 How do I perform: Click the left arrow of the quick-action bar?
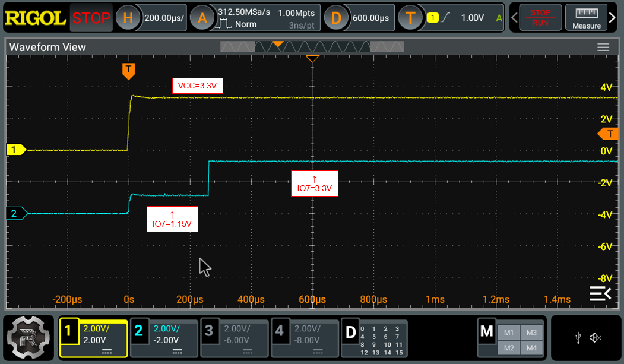pos(514,17)
